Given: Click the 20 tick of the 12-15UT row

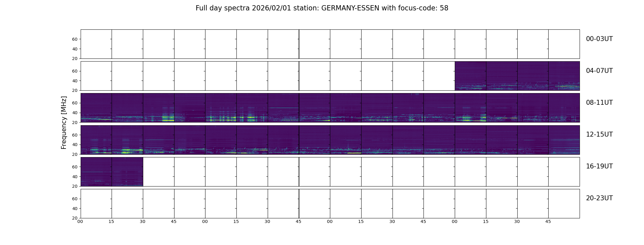Looking at the screenshot, I should [x=75, y=155].
